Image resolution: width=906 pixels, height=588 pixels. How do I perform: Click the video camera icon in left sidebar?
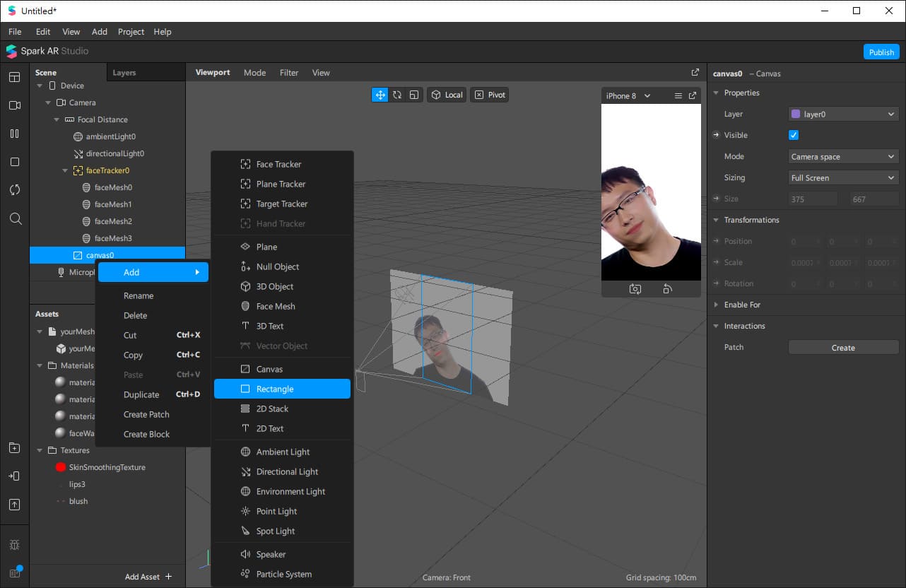[x=15, y=105]
